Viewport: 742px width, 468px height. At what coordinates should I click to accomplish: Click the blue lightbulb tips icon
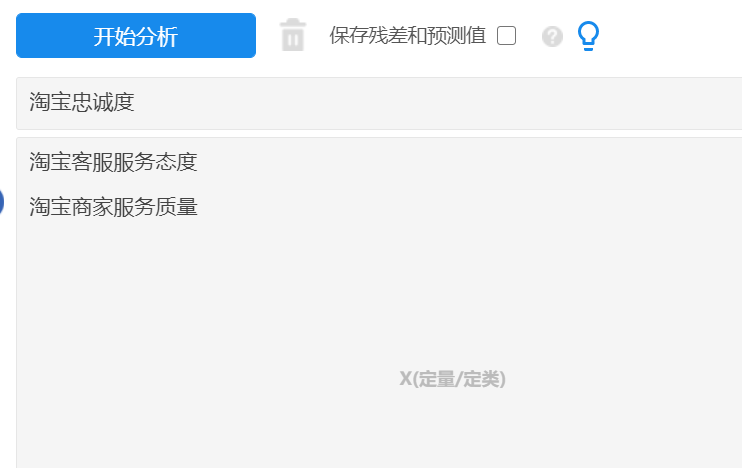click(x=588, y=35)
